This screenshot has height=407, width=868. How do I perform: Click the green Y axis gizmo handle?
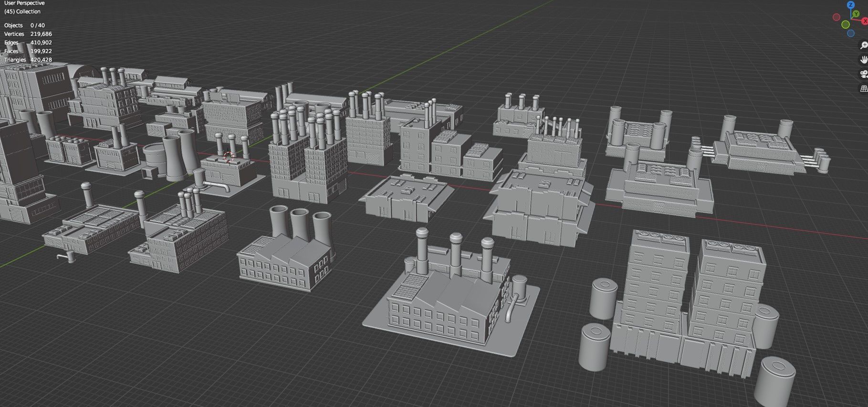tap(857, 14)
